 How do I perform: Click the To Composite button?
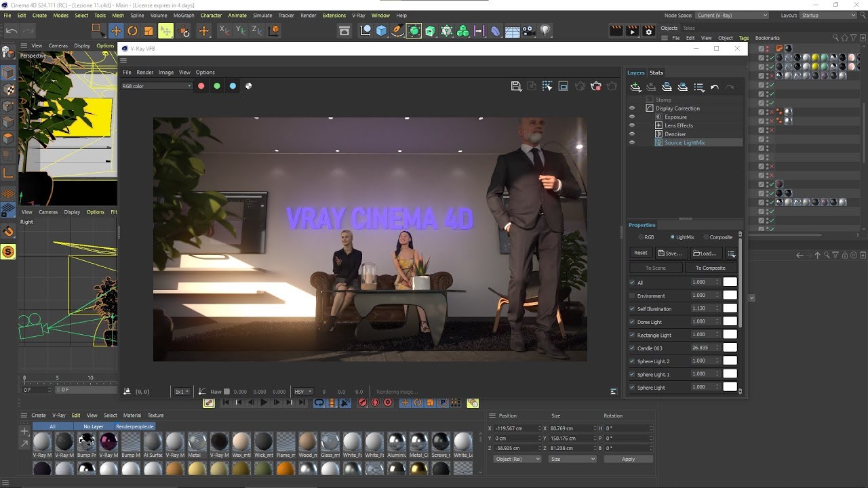click(x=710, y=268)
